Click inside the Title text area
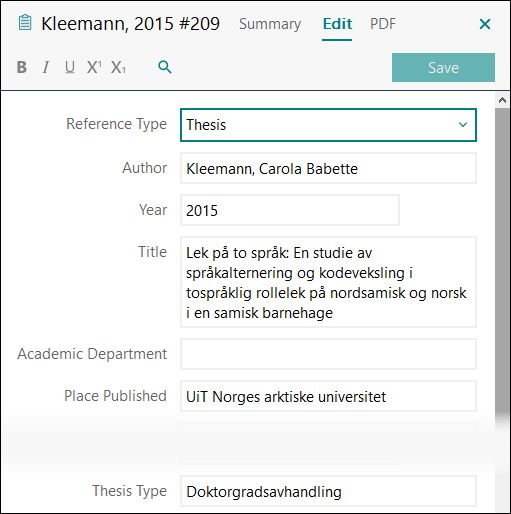Image resolution: width=511 pixels, height=514 pixels. (328, 282)
